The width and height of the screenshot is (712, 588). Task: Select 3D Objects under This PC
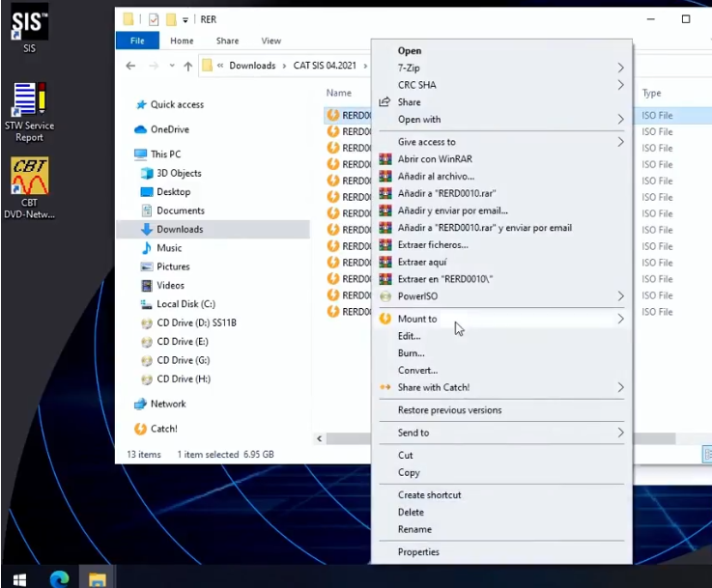pyautogui.click(x=171, y=174)
